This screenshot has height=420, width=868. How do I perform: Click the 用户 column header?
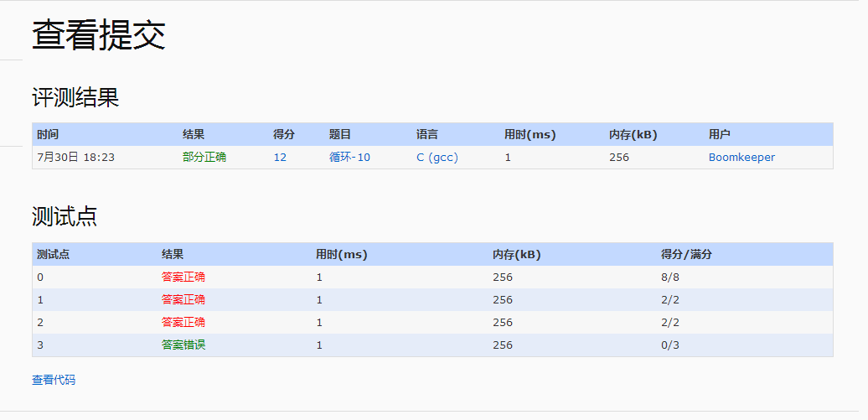(x=719, y=135)
